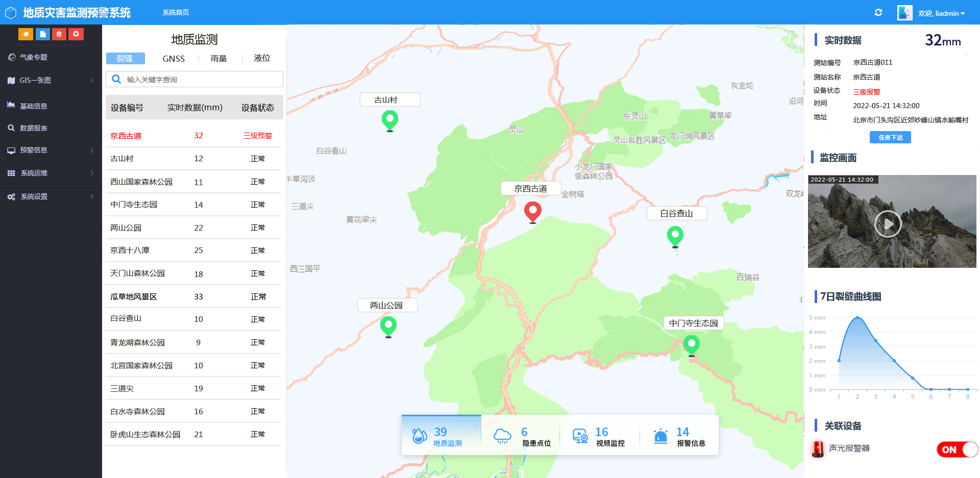The height and width of the screenshot is (478, 980).
Task: Click the 任务下达 button
Action: (x=890, y=137)
